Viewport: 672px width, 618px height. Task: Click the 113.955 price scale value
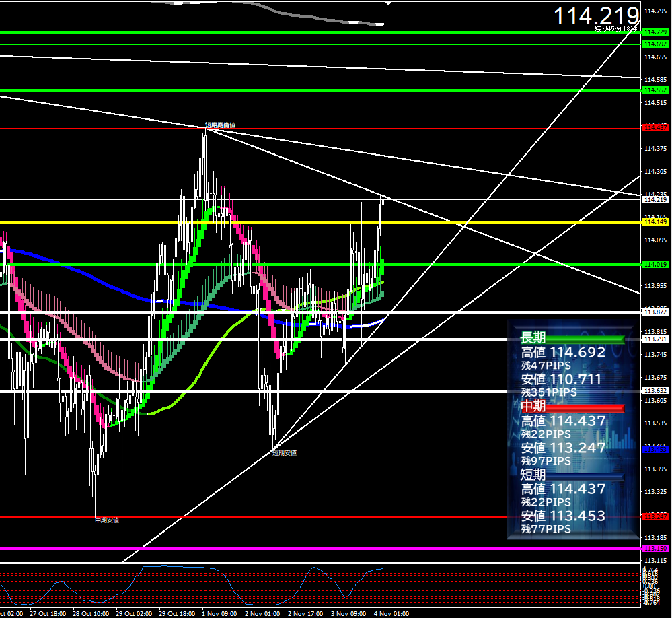tap(655, 286)
